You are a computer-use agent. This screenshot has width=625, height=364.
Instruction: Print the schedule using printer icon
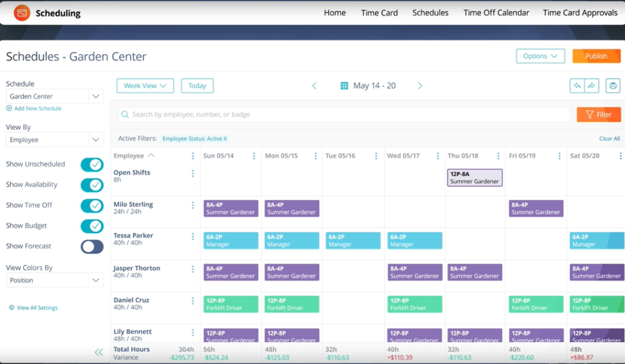[x=613, y=86]
